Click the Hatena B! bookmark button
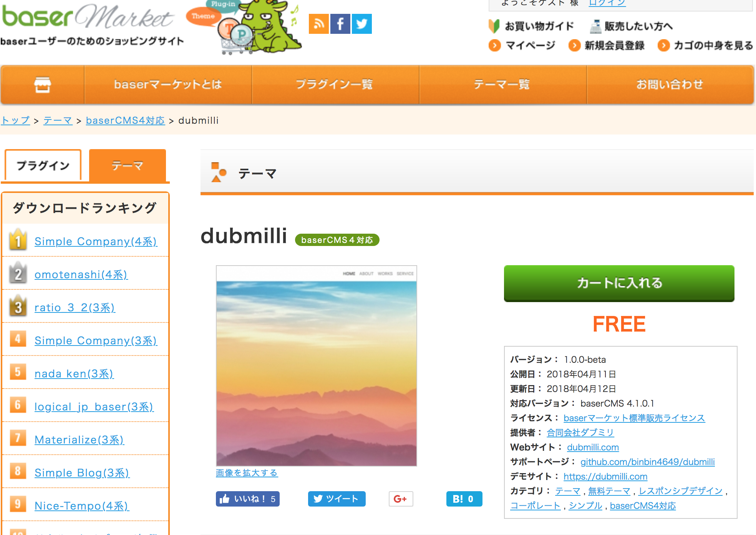 coord(464,499)
